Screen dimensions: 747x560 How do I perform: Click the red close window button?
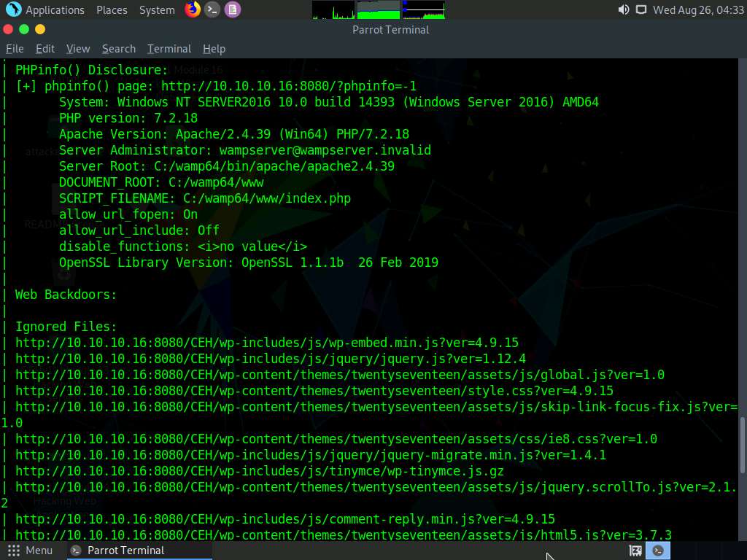coord(8,29)
